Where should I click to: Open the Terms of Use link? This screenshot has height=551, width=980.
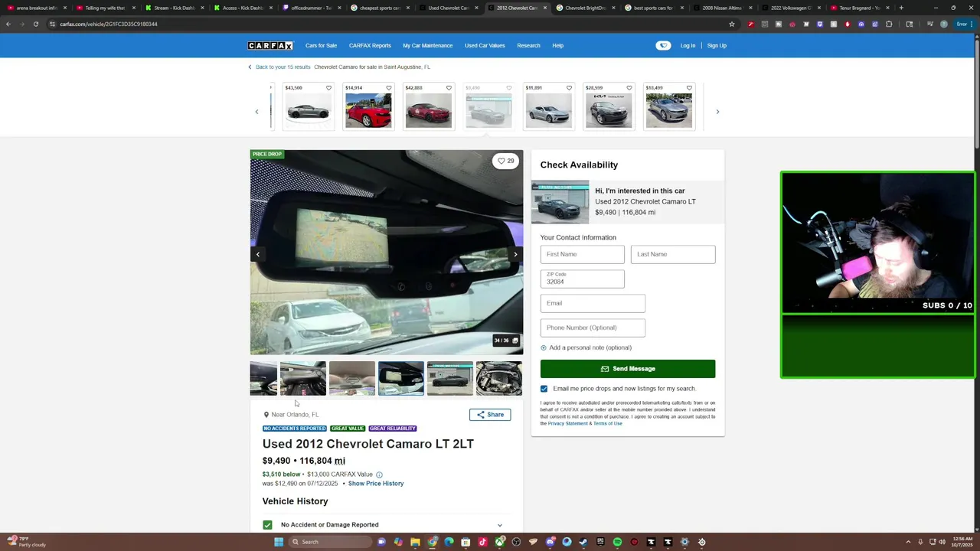point(608,423)
